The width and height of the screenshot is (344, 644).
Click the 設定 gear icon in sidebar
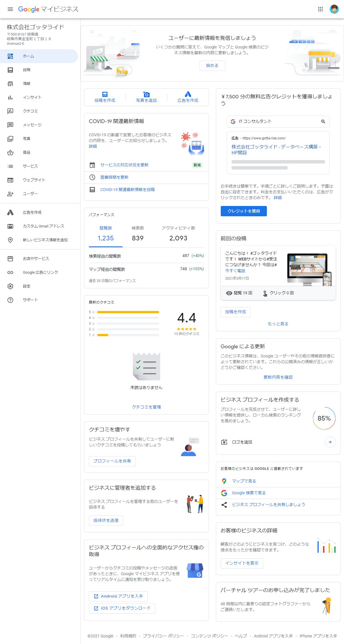(x=10, y=286)
